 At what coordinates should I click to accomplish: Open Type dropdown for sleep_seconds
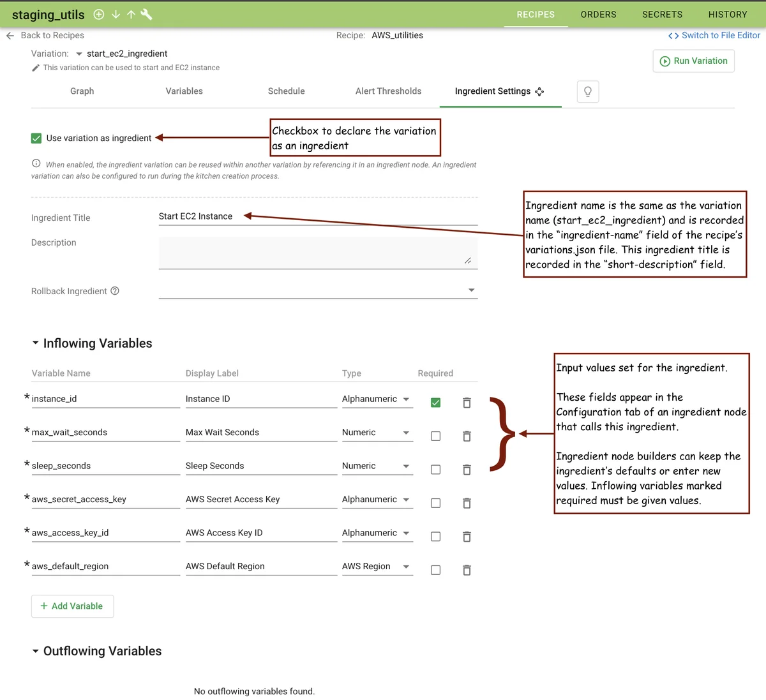pos(406,466)
